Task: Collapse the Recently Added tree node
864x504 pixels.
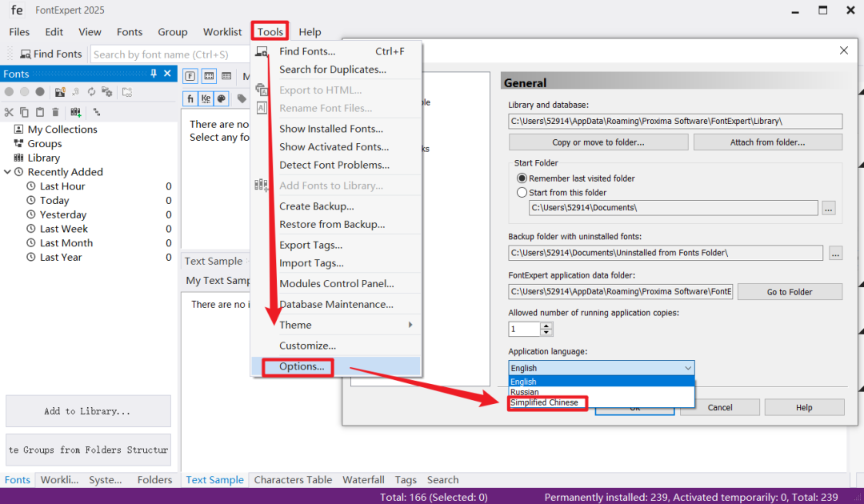Action: tap(7, 172)
